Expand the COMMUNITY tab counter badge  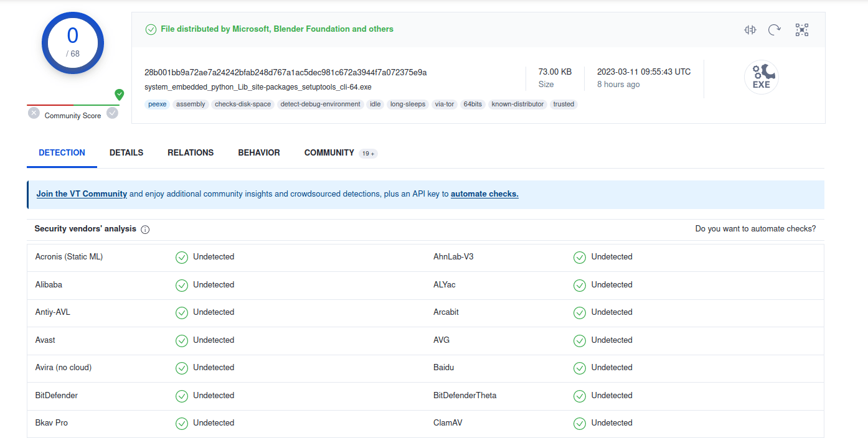[367, 153]
